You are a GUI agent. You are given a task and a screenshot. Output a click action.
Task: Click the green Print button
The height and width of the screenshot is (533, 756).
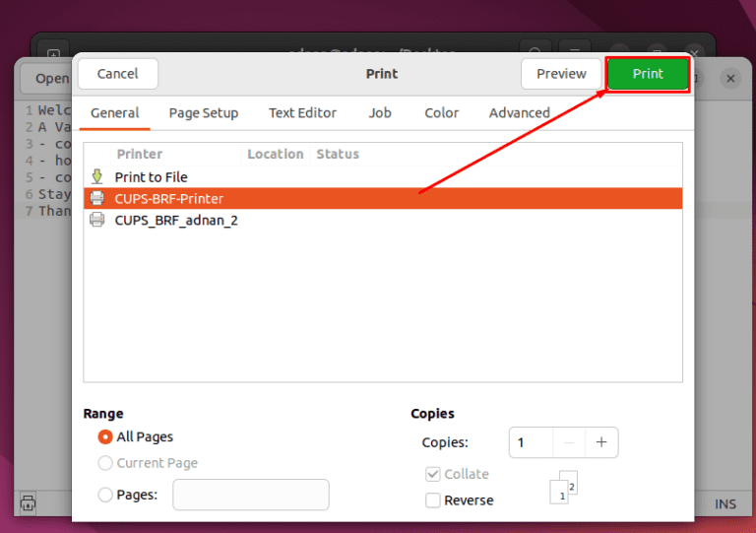(648, 74)
